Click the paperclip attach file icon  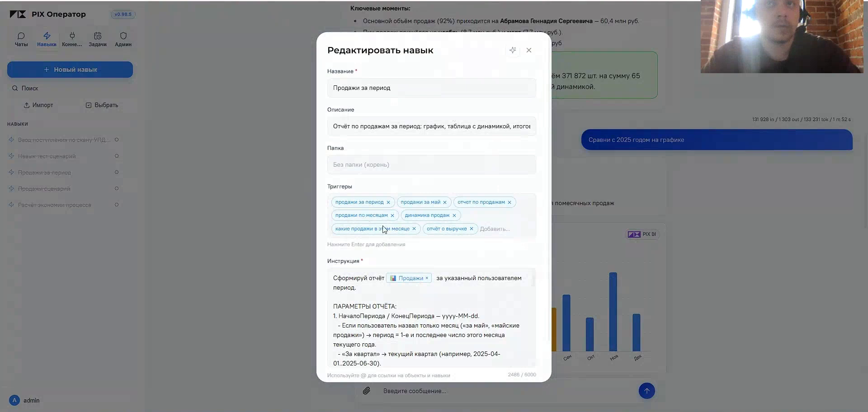tap(367, 390)
